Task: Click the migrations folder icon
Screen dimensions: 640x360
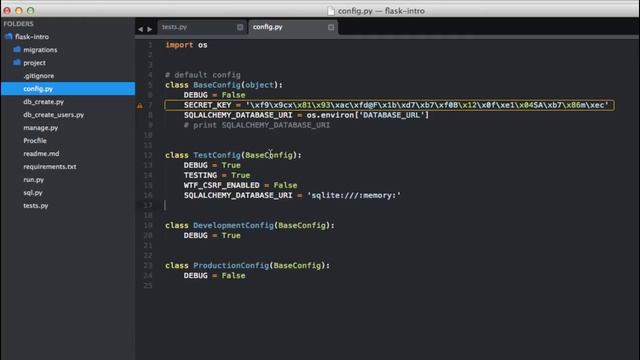Action: coord(17,49)
